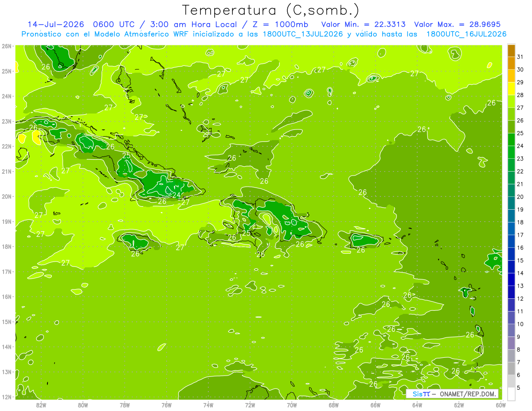Click the colorbar label "5"
532x411 pixels.
(x=519, y=388)
